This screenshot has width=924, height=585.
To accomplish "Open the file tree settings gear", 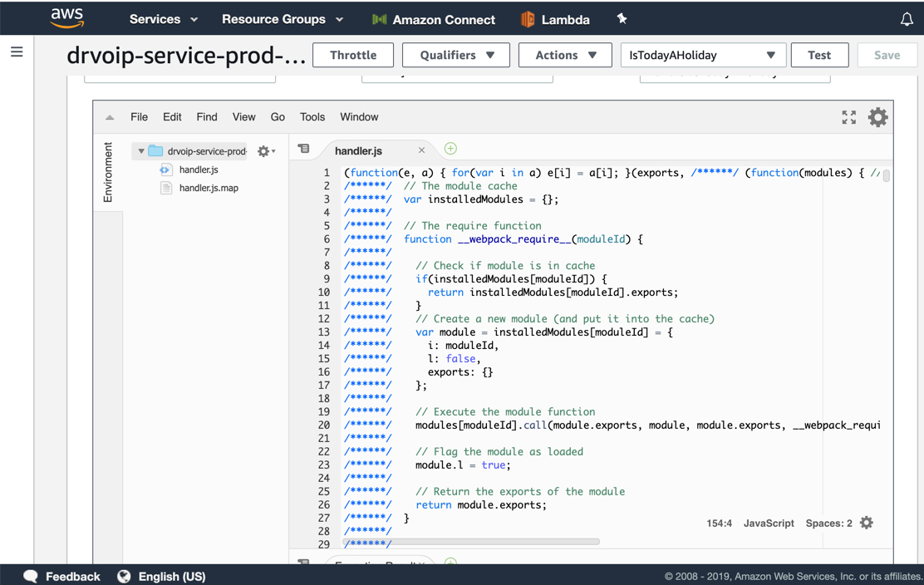I will (266, 151).
